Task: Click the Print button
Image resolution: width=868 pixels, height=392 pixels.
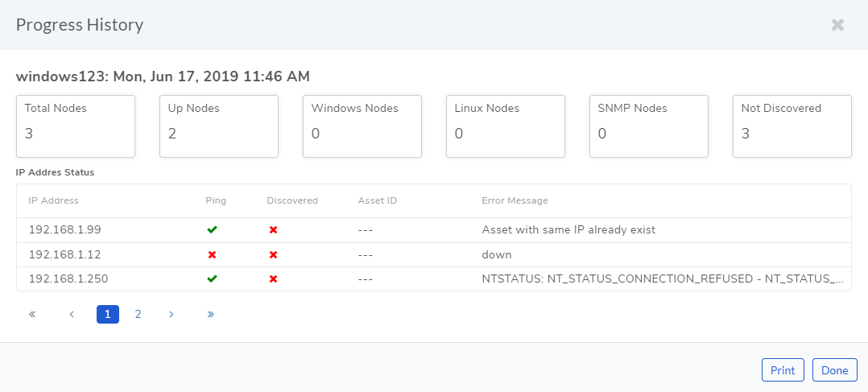Action: (x=783, y=370)
